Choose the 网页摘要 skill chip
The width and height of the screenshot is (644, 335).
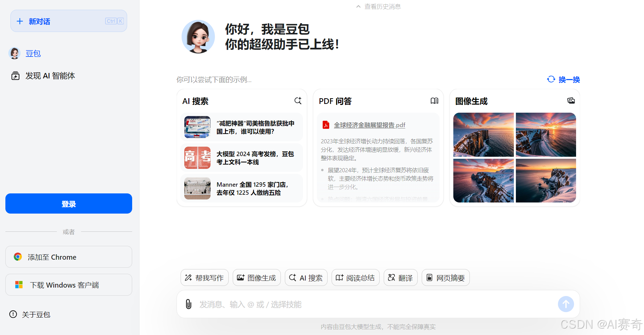(x=446, y=277)
